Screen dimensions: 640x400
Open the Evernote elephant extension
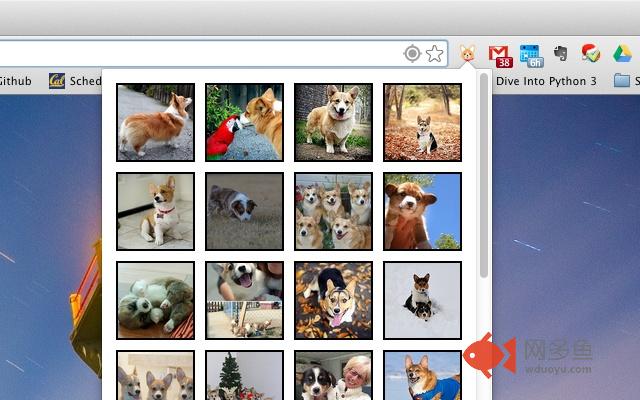[561, 53]
